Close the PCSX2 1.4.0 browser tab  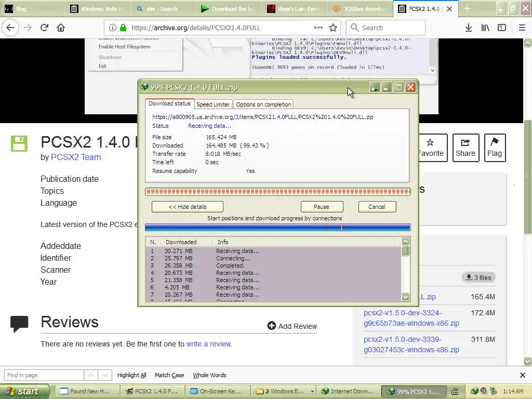[449, 9]
